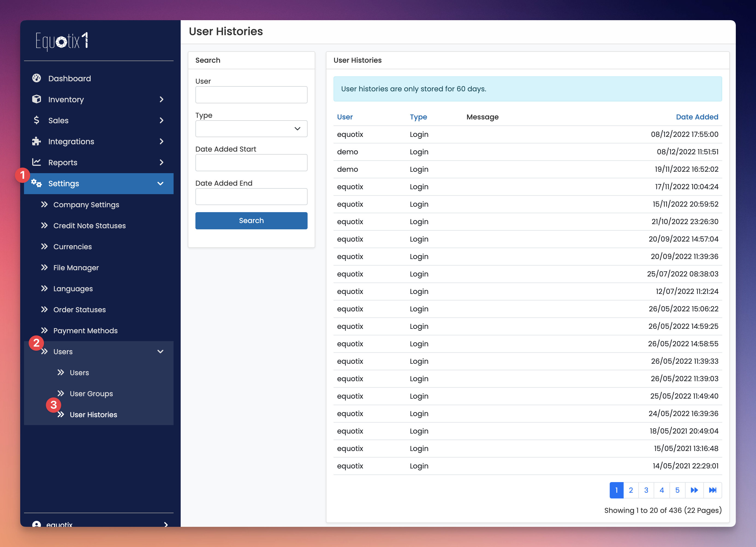Open the File Manager page

click(76, 268)
